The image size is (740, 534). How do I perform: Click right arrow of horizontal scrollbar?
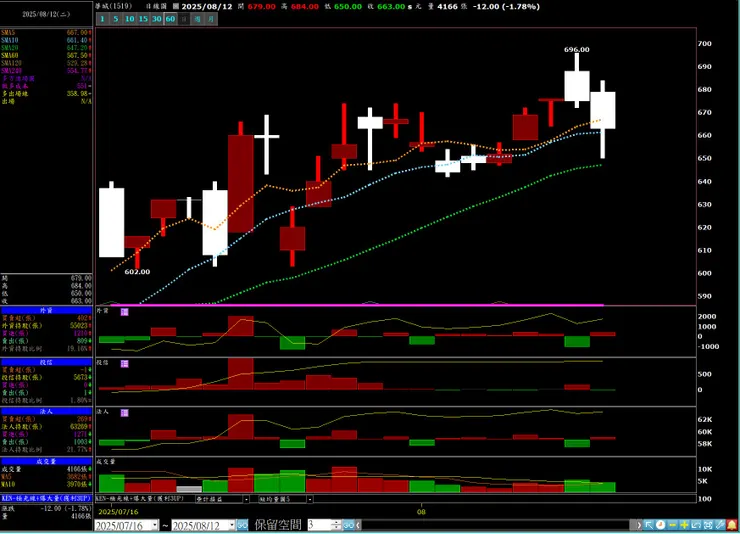click(x=639, y=525)
